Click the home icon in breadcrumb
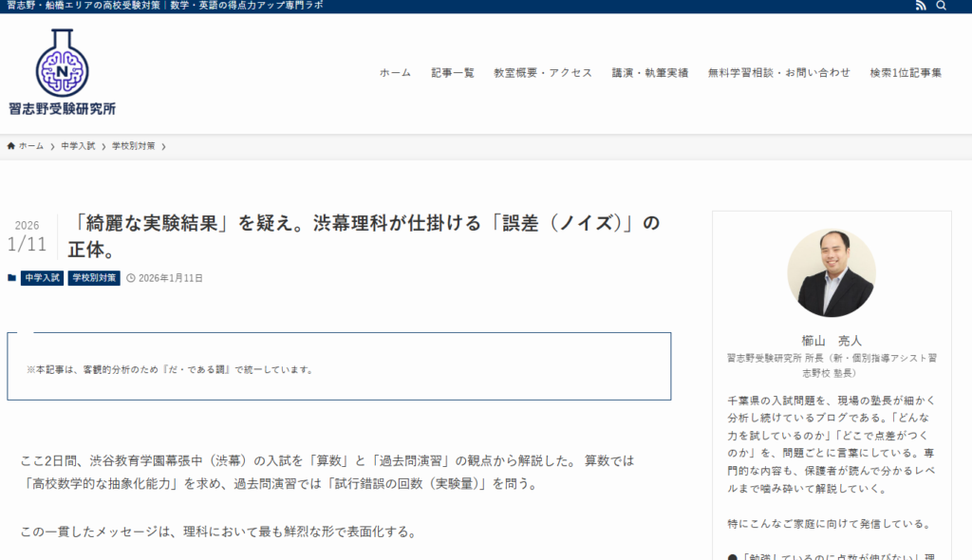The width and height of the screenshot is (972, 560). (x=11, y=146)
